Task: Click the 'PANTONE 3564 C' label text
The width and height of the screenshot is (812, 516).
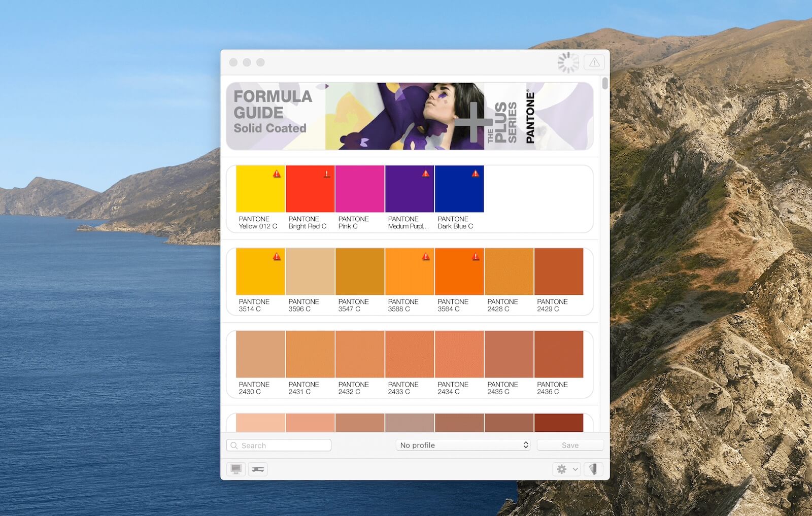Action: [x=453, y=305]
